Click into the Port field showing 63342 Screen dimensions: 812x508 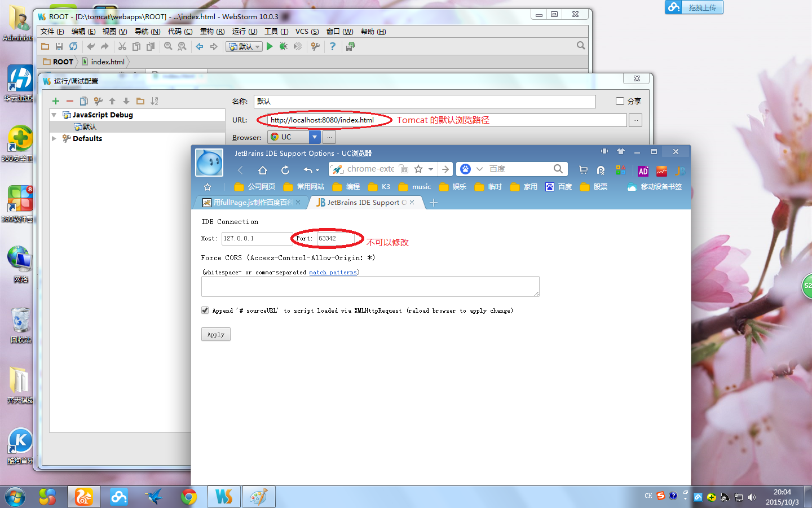pyautogui.click(x=336, y=238)
